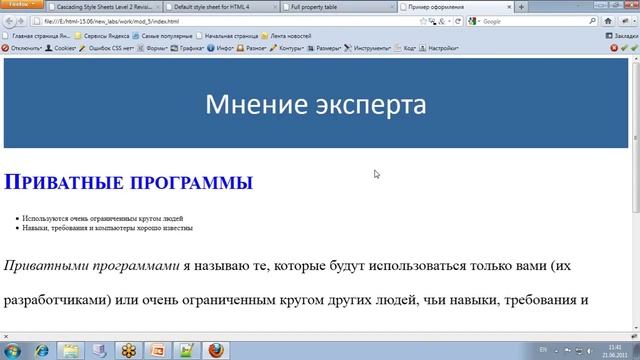The width and height of the screenshot is (640, 360).
Task: Open the Размеры Web Developer menu
Action: point(324,48)
